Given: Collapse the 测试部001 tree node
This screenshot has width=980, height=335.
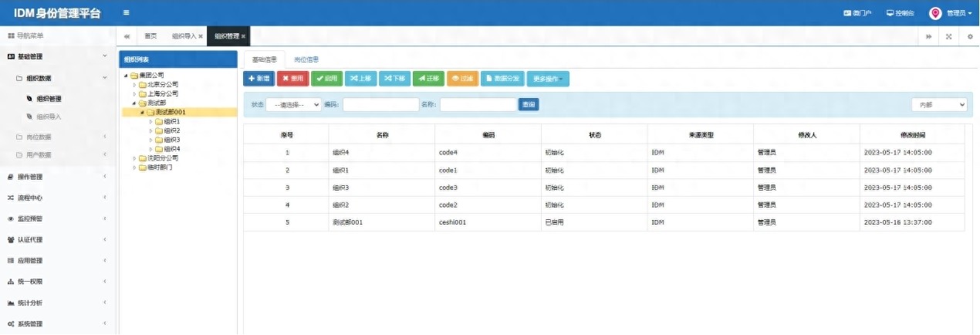Looking at the screenshot, I should point(142,113).
